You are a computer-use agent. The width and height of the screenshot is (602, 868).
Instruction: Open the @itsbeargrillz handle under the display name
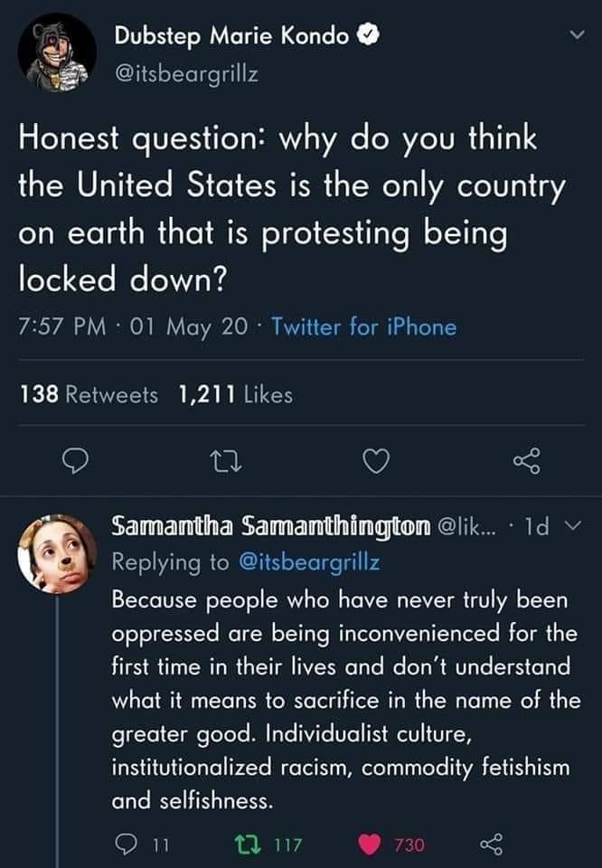(x=185, y=74)
